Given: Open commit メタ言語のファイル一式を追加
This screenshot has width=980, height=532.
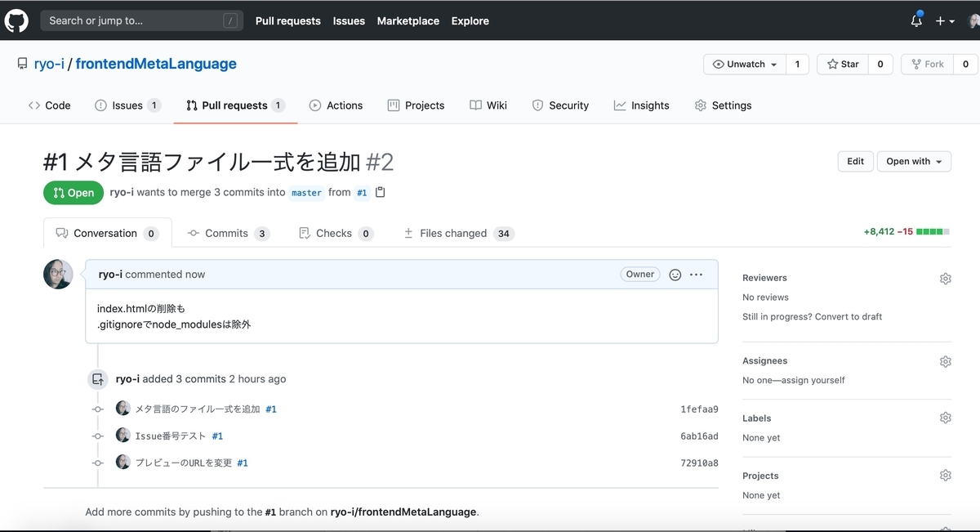Looking at the screenshot, I should pyautogui.click(x=198, y=409).
